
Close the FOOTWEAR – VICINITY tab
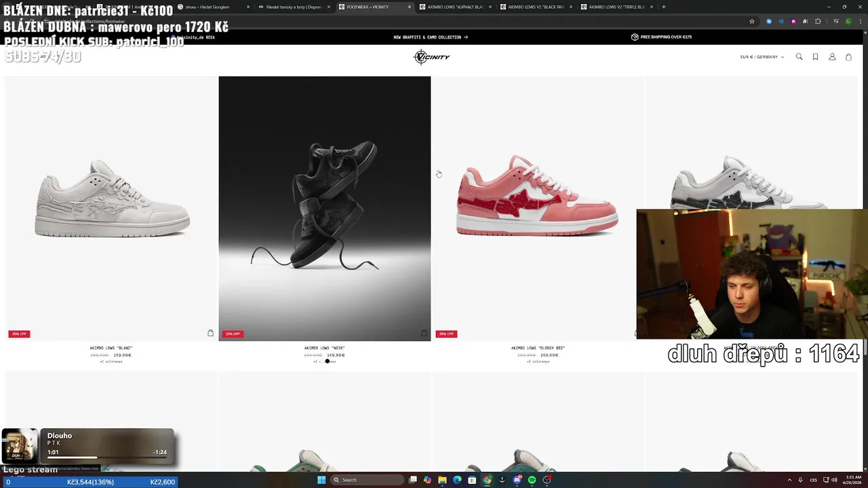coord(409,7)
